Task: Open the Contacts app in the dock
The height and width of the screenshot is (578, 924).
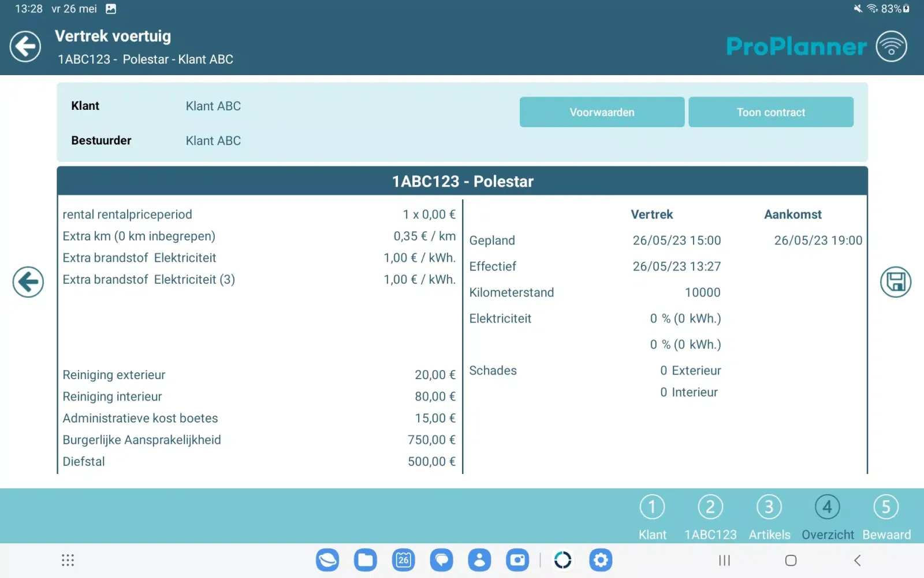Action: [479, 560]
